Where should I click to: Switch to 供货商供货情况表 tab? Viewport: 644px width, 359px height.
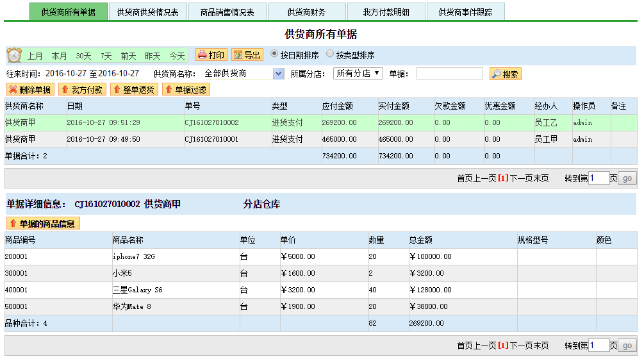147,12
